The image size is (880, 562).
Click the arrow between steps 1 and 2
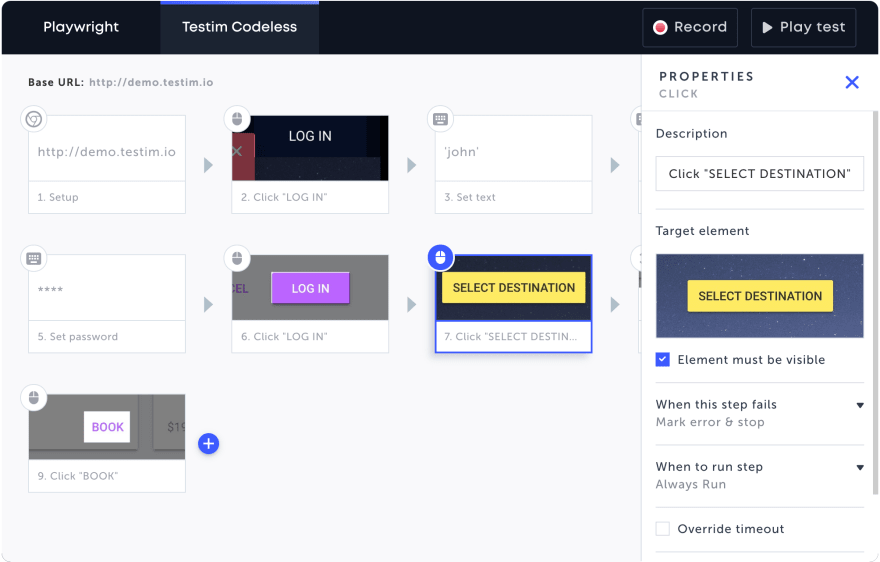click(208, 165)
